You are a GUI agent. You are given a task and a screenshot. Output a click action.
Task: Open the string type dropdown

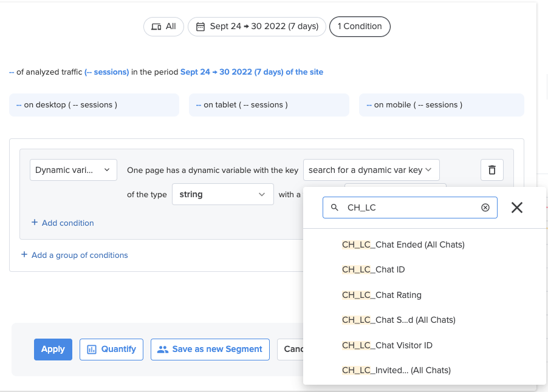[222, 194]
